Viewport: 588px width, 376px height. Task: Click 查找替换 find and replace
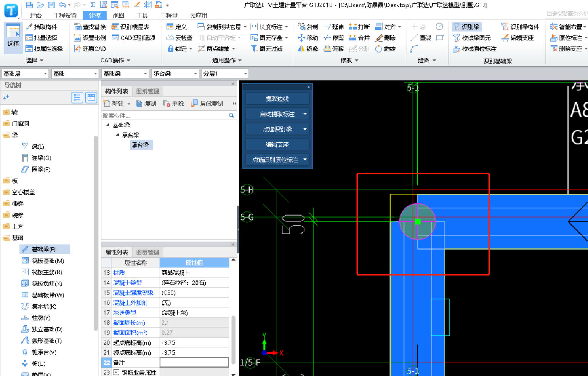coord(90,27)
